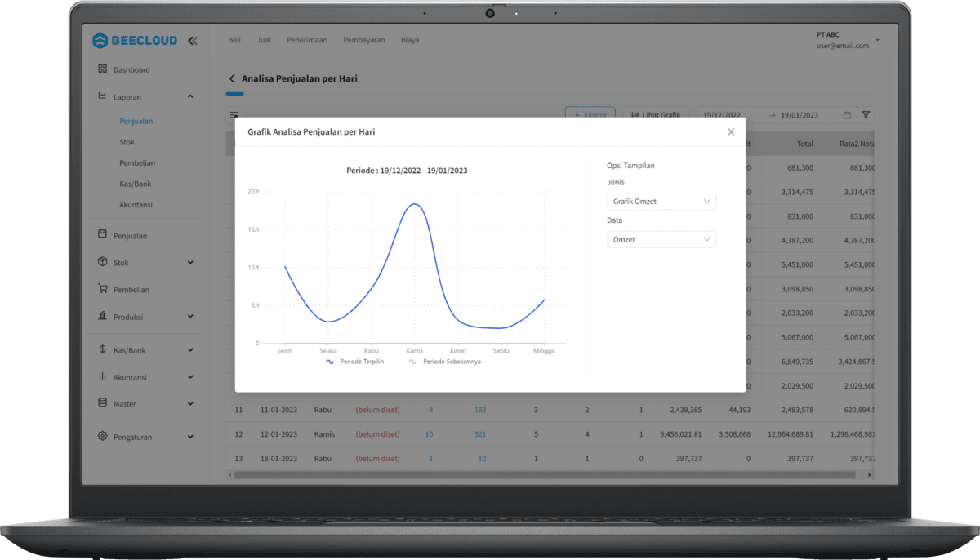Screen dimensions: 980x560
Task: Click the Pengaturan gear icon
Action: click(x=102, y=436)
